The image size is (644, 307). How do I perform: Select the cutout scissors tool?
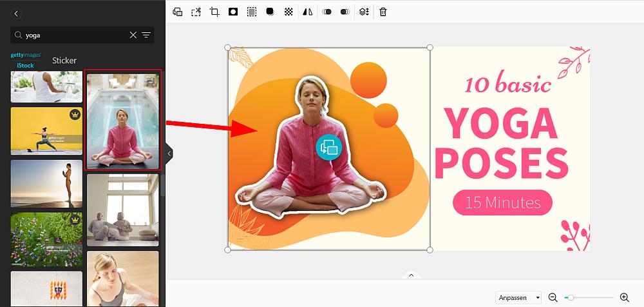point(196,12)
